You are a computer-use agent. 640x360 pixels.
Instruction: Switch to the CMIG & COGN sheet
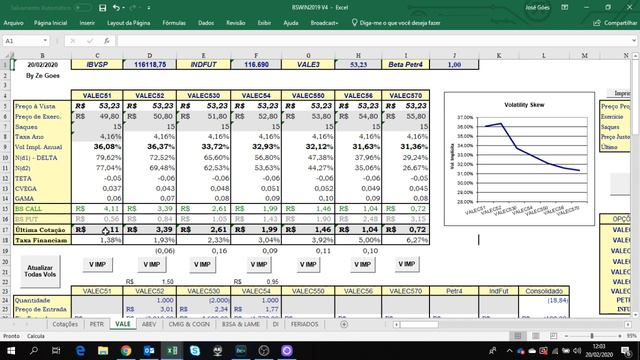(189, 324)
